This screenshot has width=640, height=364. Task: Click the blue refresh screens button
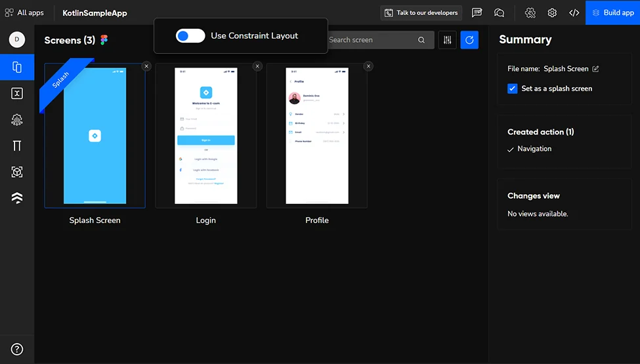[x=469, y=40]
